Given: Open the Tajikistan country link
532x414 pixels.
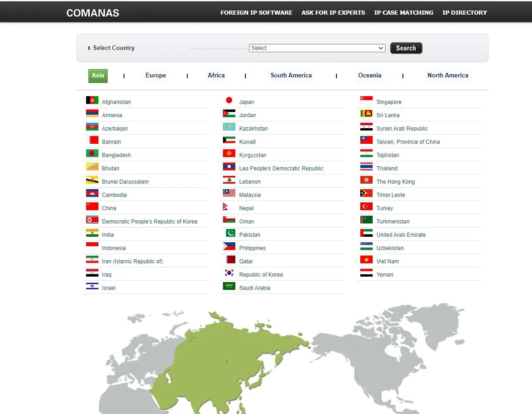Looking at the screenshot, I should click(x=388, y=155).
